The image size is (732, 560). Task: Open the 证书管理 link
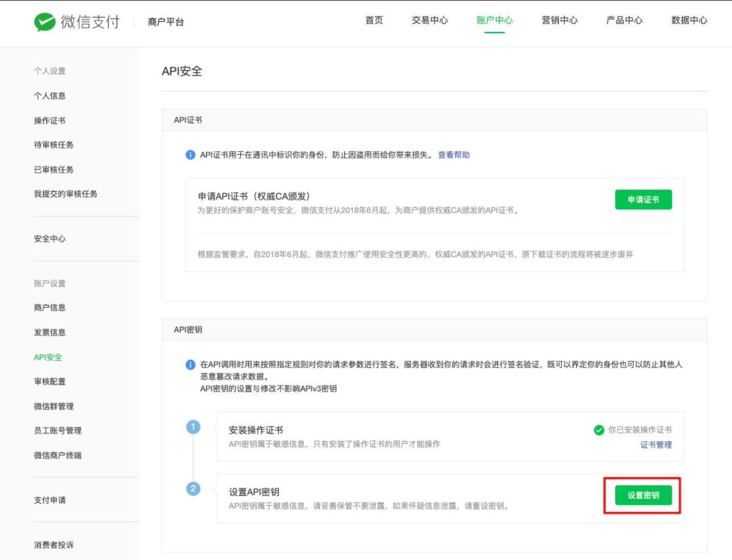656,445
